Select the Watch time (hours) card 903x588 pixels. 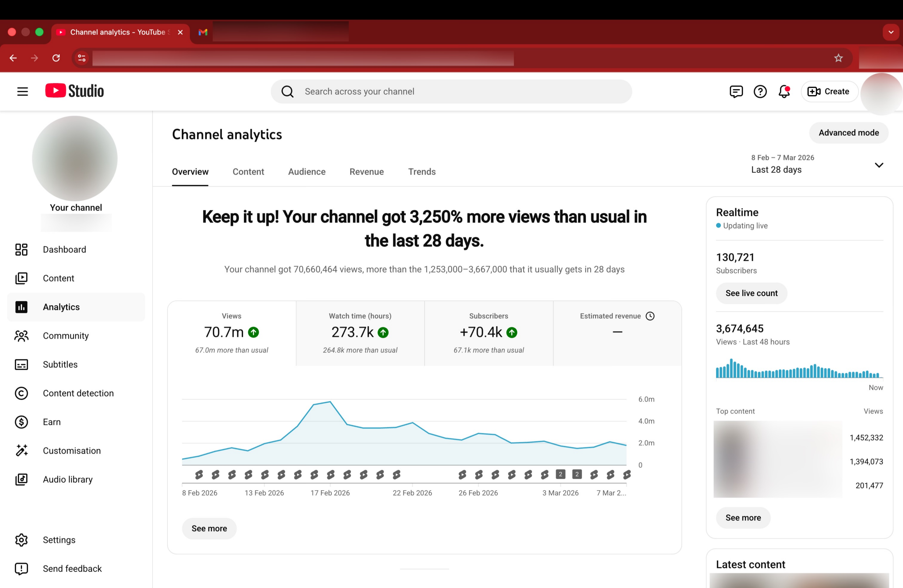tap(360, 333)
